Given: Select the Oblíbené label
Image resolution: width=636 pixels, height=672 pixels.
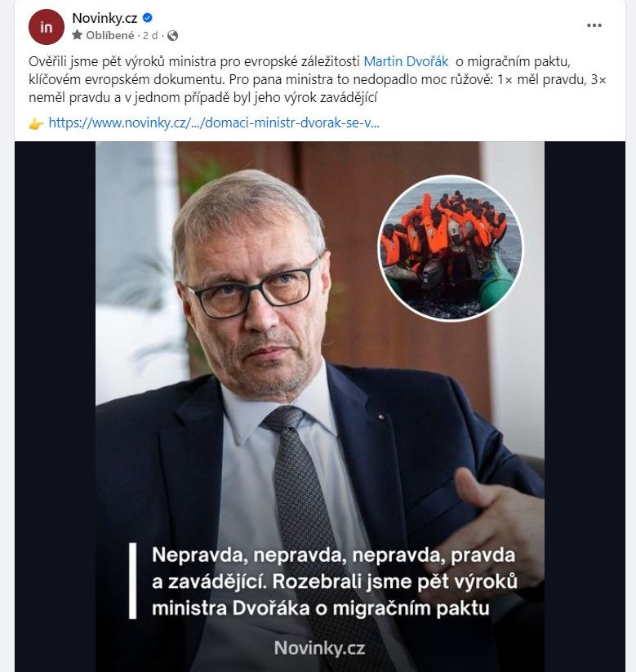Looking at the screenshot, I should click(110, 35).
